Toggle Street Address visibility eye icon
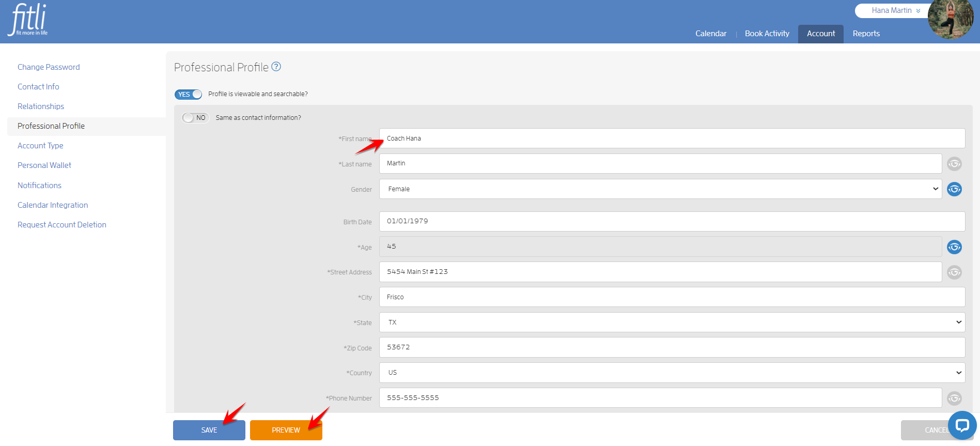Viewport: 980px width, 446px height. 954,272
